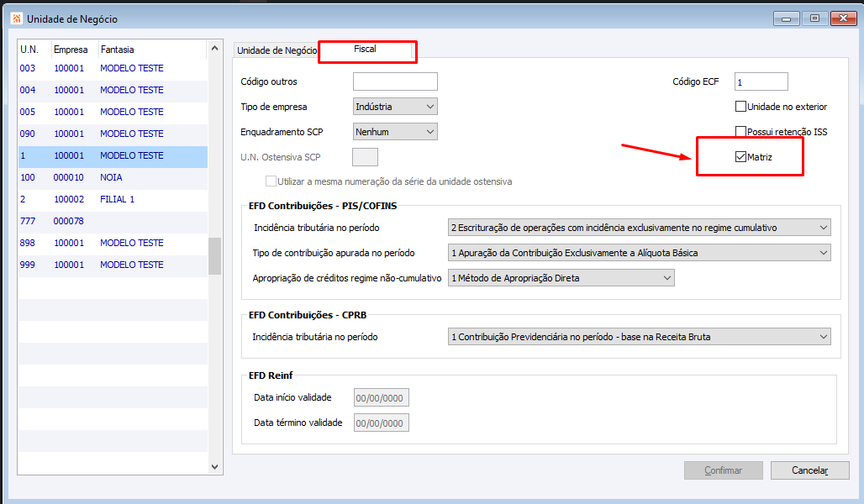The height and width of the screenshot is (504, 864).
Task: Open Tipo de contribuição apurada dropdown
Action: 640,253
